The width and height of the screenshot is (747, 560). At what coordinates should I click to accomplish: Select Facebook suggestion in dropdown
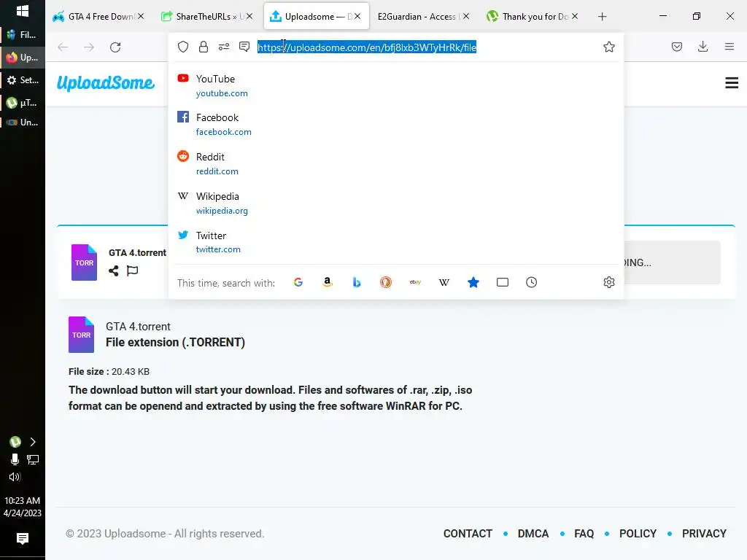(396, 124)
